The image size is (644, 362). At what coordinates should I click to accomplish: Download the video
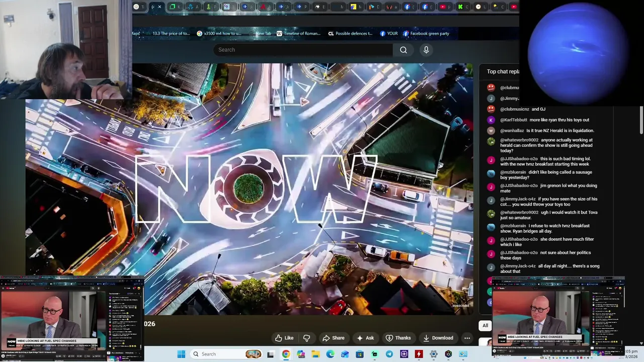(x=438, y=338)
